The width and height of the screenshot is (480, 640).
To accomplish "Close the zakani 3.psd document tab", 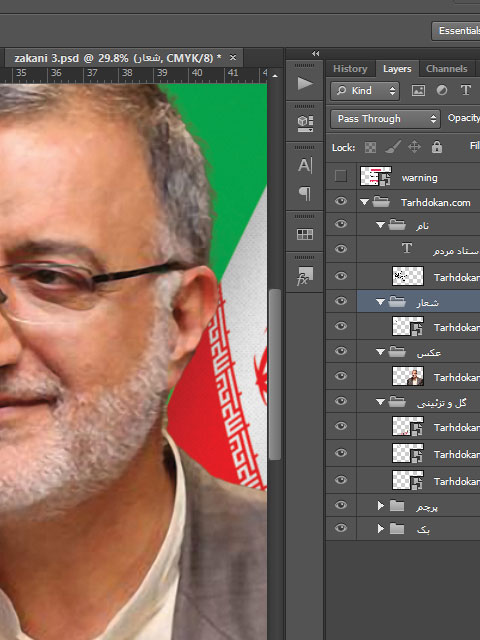I will click(233, 58).
